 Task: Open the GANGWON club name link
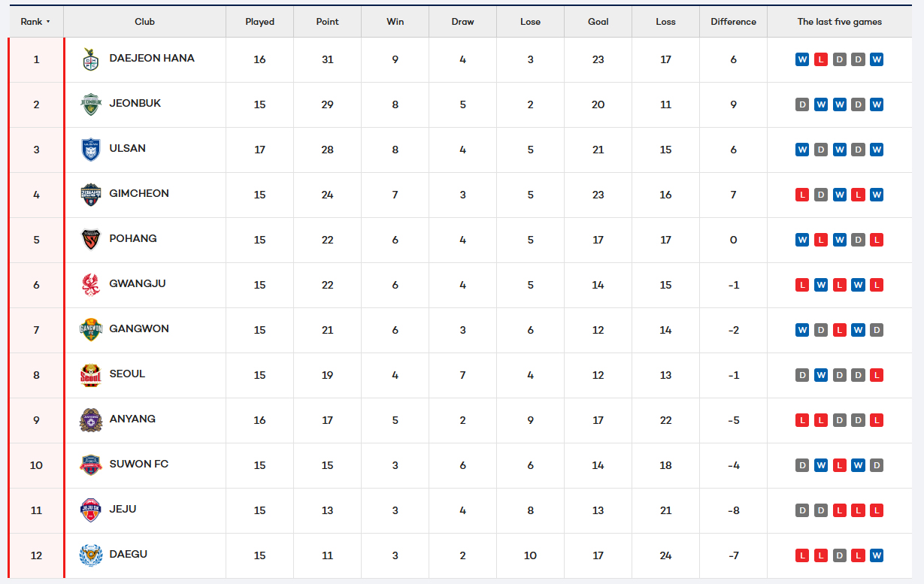tap(138, 328)
